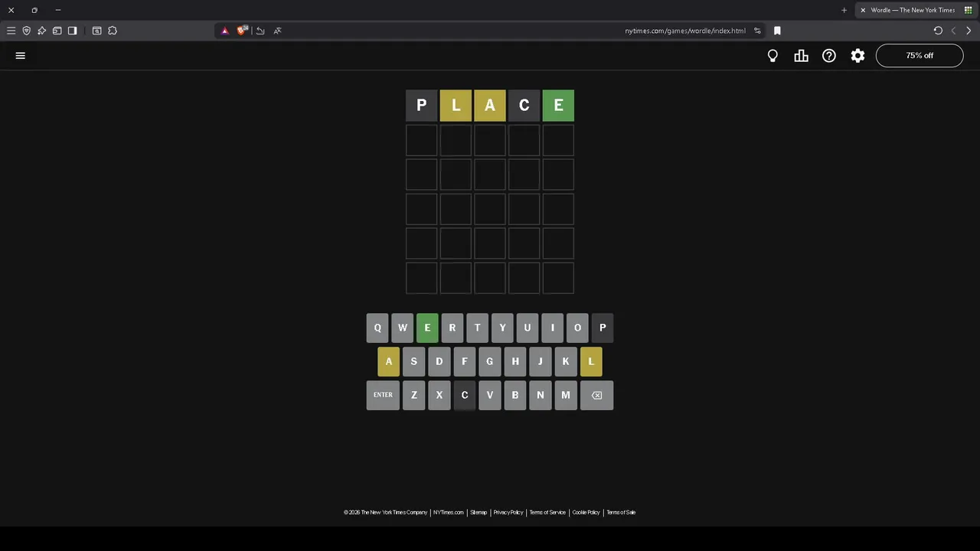The image size is (980, 551).
Task: Close the Wordle tab
Action: click(x=863, y=10)
